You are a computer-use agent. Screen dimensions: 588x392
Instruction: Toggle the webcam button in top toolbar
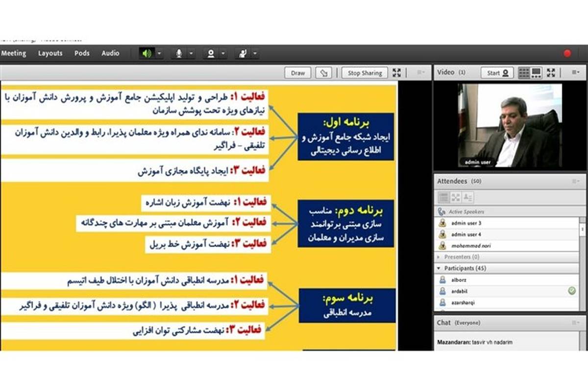pyautogui.click(x=211, y=53)
